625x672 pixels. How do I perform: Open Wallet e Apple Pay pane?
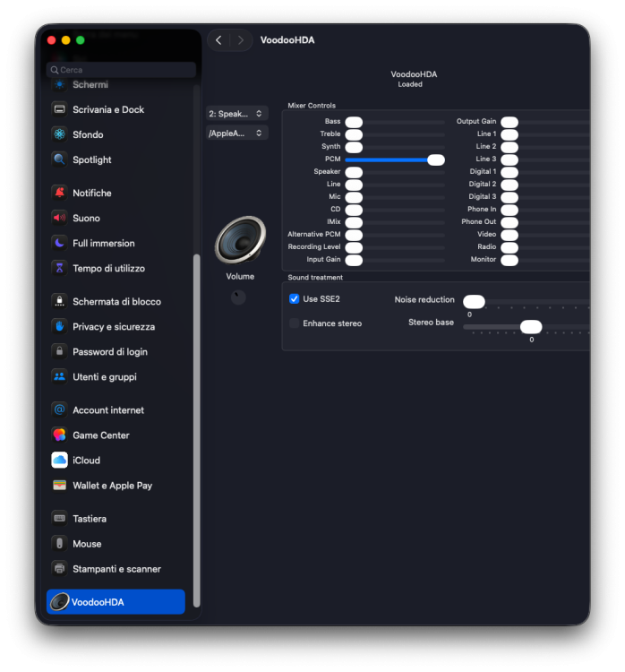point(116,485)
